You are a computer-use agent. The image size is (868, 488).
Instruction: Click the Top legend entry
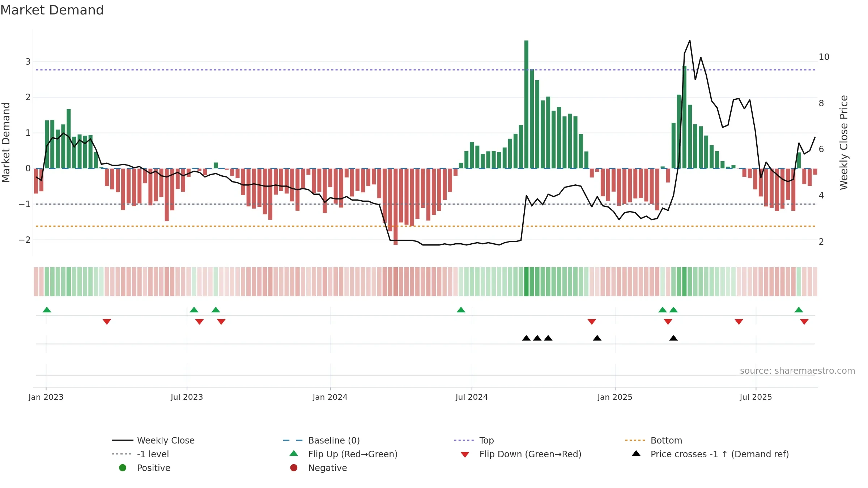[x=474, y=440]
